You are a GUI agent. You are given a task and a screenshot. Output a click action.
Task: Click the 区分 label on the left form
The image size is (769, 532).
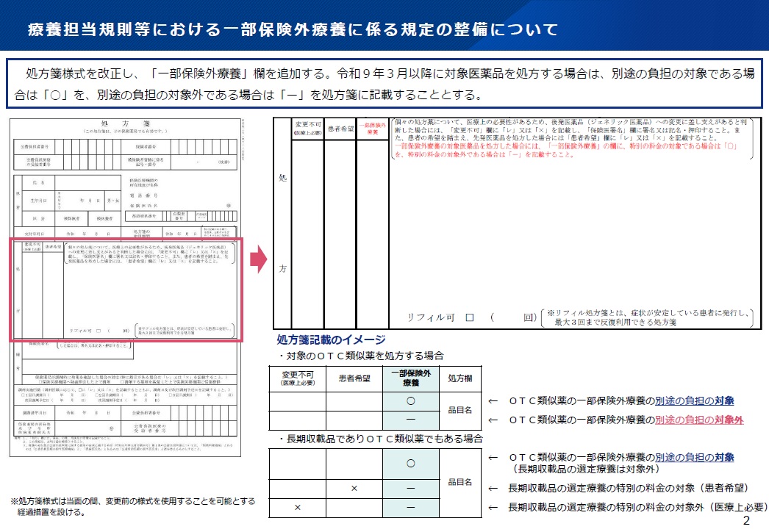coord(39,218)
